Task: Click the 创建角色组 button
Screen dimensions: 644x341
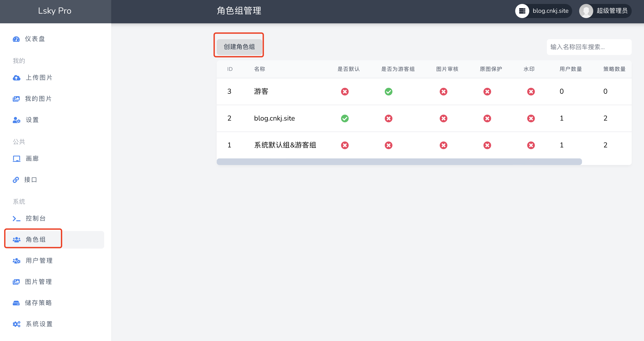Action: pos(239,47)
